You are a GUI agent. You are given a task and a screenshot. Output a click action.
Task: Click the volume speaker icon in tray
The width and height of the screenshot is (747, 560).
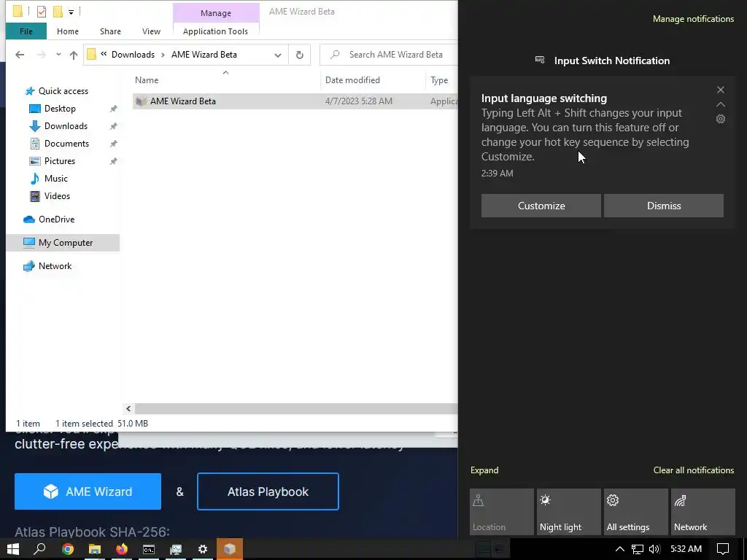[x=654, y=549]
